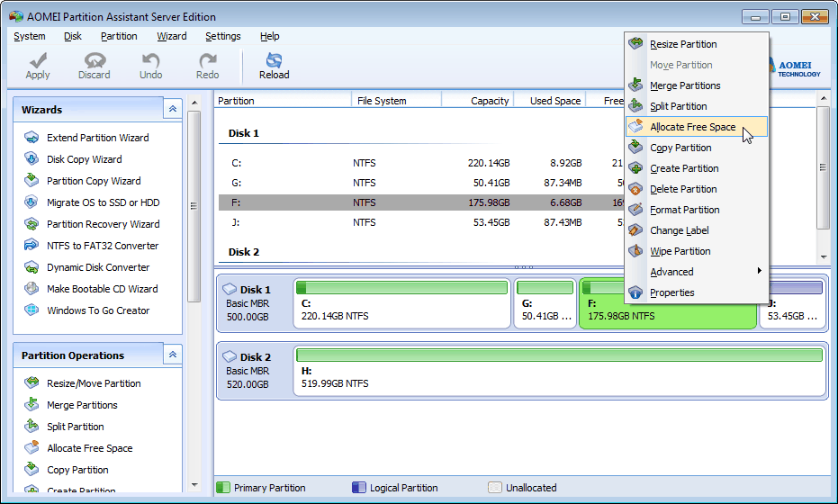Select the G: partition row in list

(421, 183)
